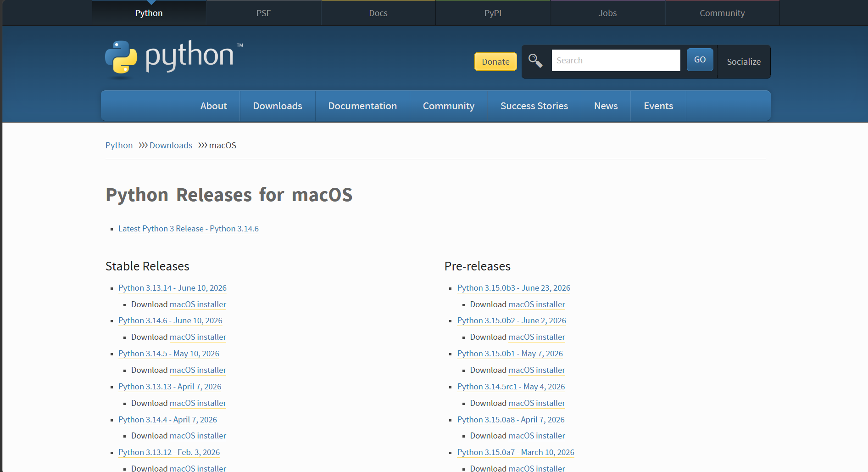Open Python 3.14.4 April 7 release link
The image size is (868, 472).
(x=167, y=420)
